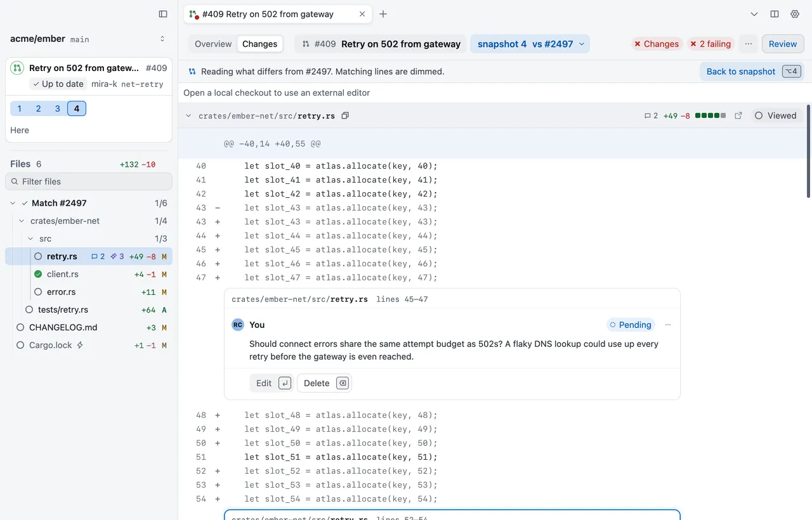This screenshot has height=520, width=812.
Task: Toggle split view layout icon
Action: coord(775,14)
